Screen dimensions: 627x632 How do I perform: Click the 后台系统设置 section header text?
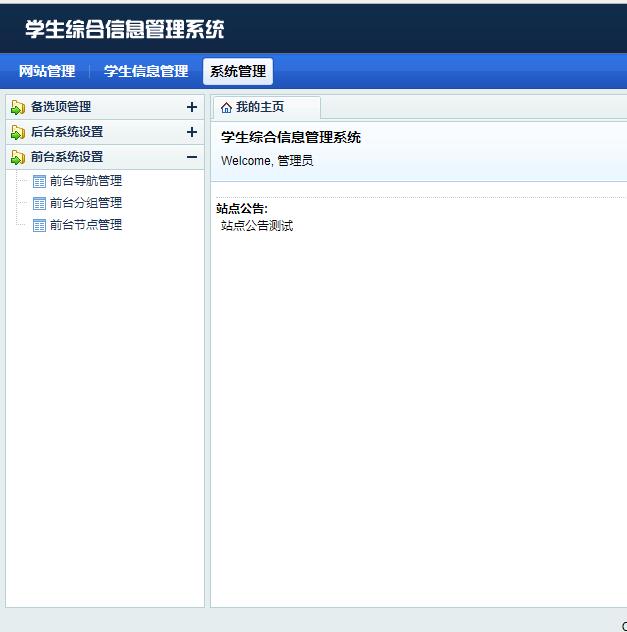pyautogui.click(x=67, y=132)
